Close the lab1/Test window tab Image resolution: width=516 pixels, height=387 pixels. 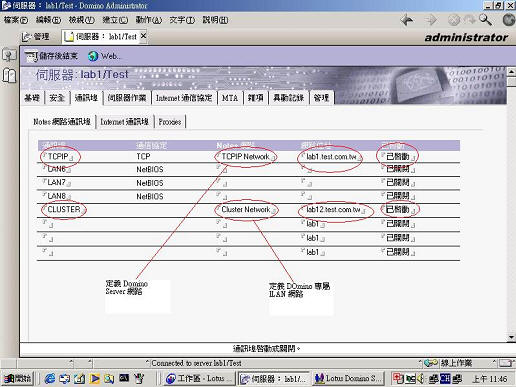143,36
